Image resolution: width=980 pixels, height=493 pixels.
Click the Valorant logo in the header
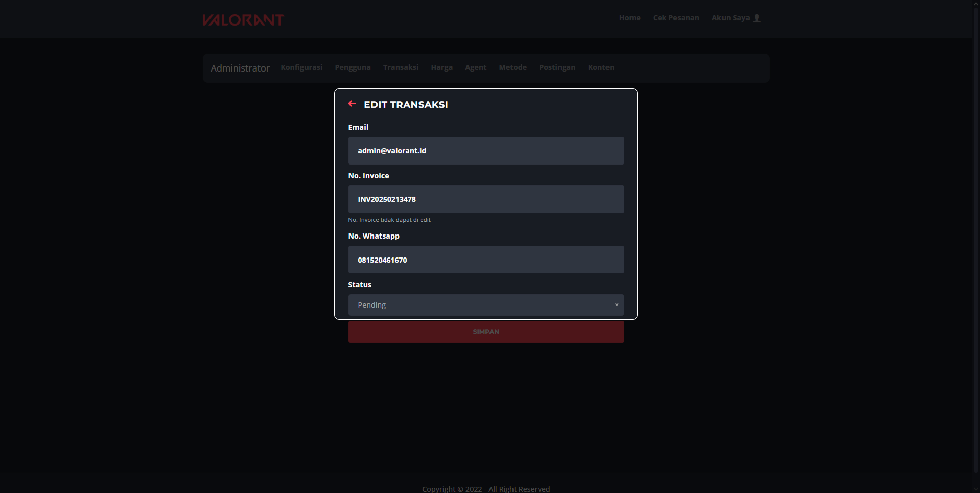point(243,19)
